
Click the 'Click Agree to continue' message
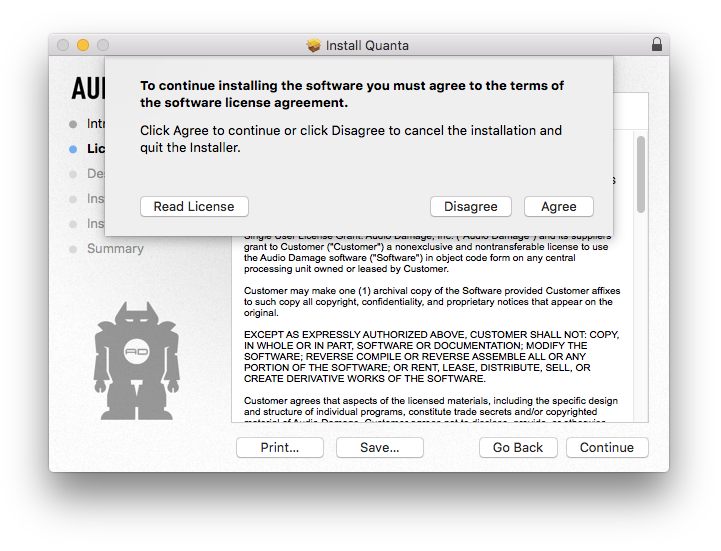(351, 139)
